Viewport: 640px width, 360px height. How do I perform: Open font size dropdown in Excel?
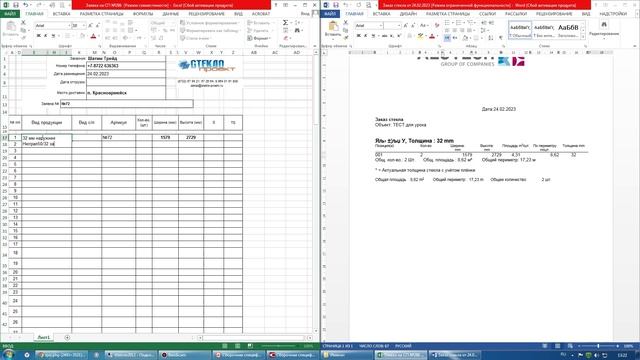tap(84, 26)
